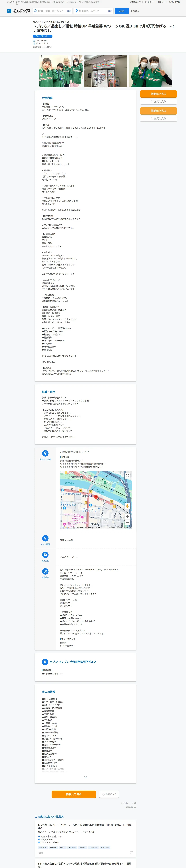The image size is (186, 868).
Task: Open similar job レジ打ち／品出し／仕分け・シール貼り
Action: 84,827
